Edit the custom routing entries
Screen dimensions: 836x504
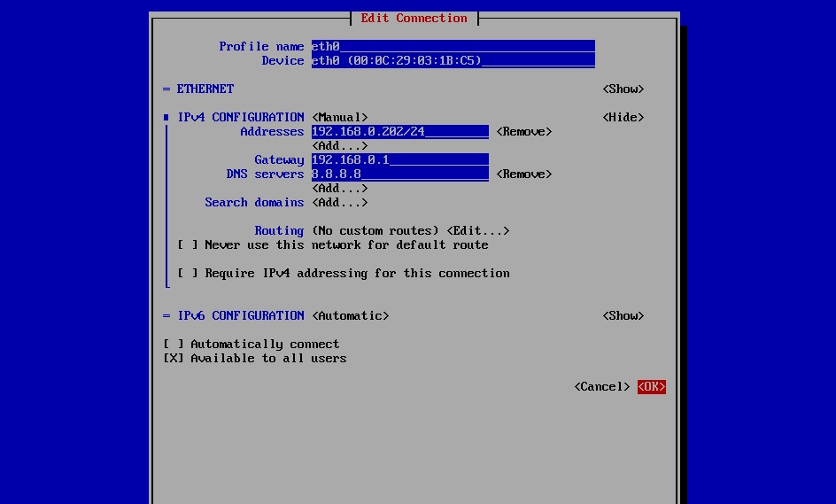478,231
